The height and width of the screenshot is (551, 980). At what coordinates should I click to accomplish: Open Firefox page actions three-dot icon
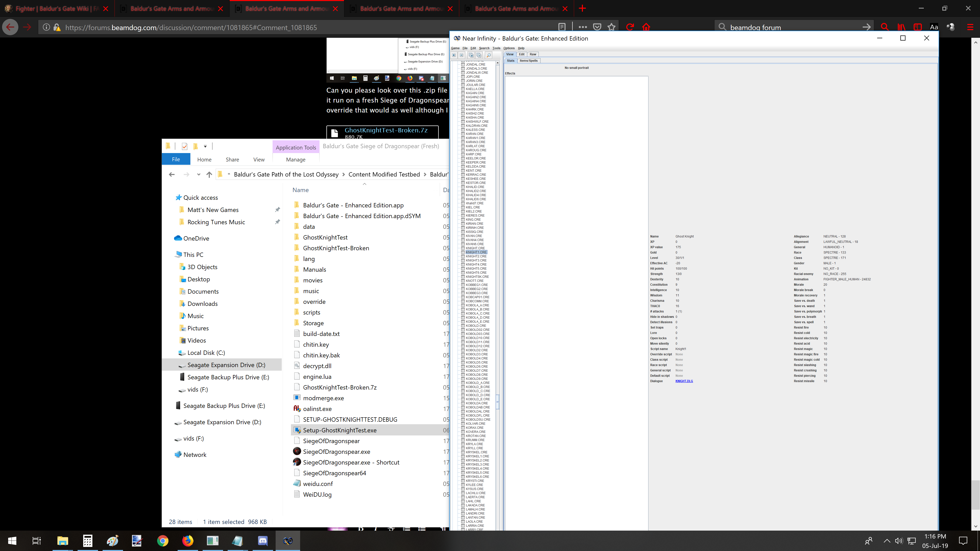(x=582, y=27)
